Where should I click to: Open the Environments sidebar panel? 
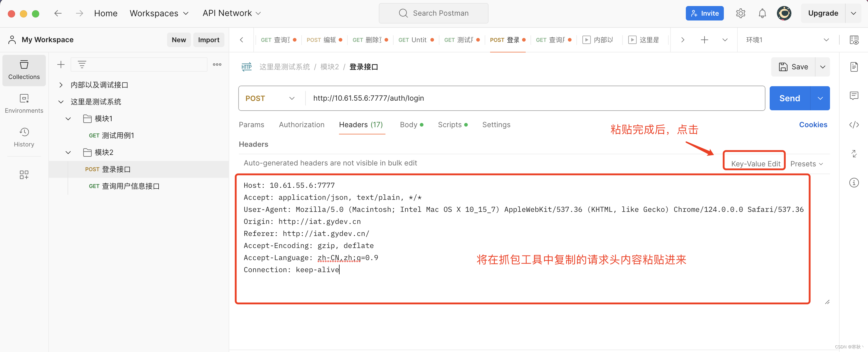(24, 103)
